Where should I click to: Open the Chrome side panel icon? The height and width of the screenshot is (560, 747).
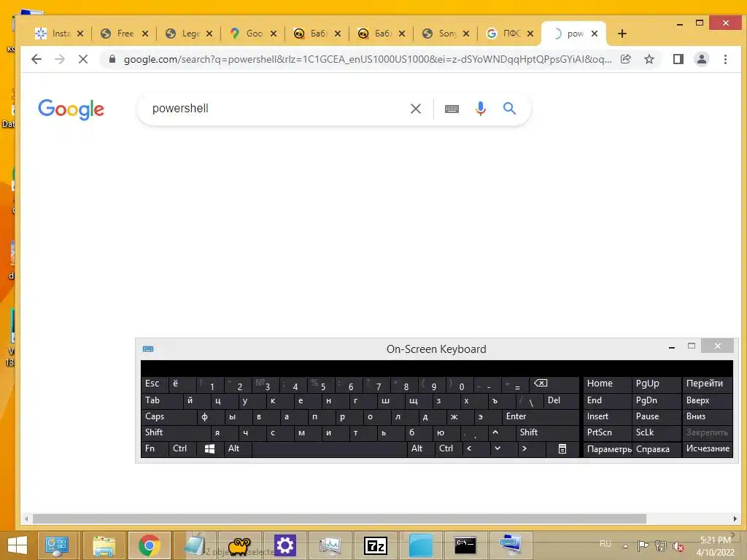coord(678,59)
